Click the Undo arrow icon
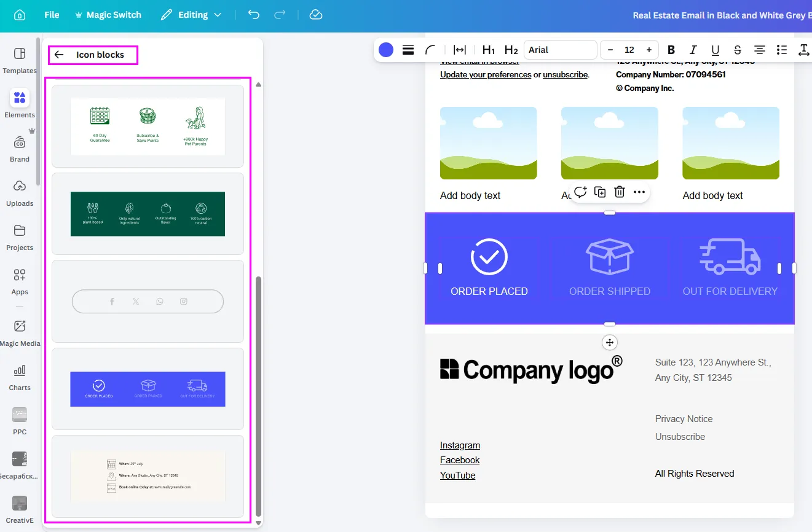The width and height of the screenshot is (812, 532). pyautogui.click(x=254, y=15)
